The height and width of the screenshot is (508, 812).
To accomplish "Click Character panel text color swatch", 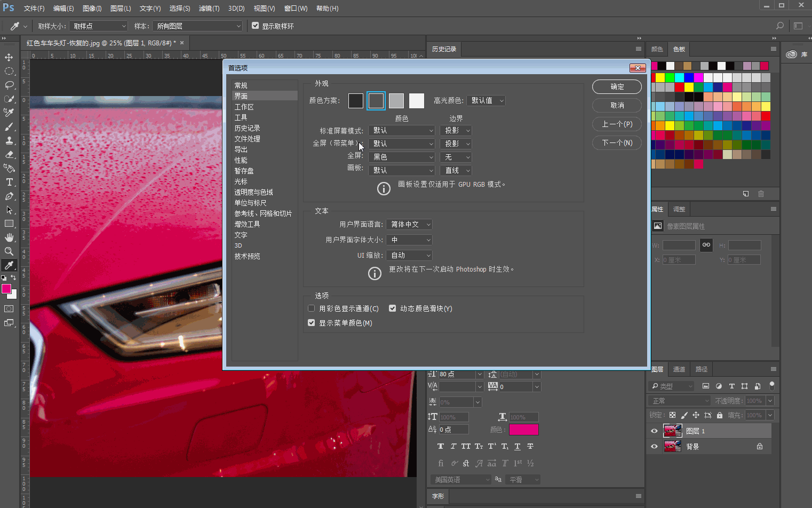I will [x=524, y=430].
